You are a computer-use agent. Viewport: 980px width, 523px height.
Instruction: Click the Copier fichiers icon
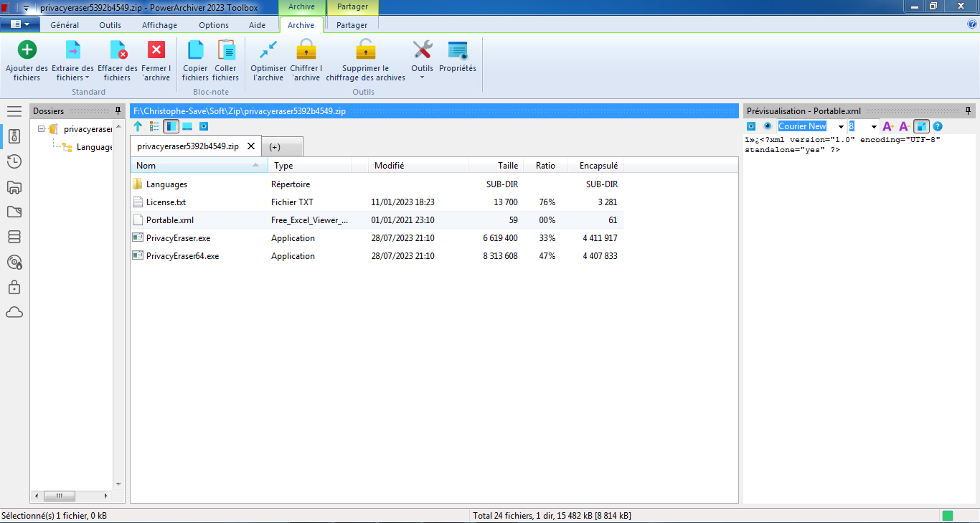pyautogui.click(x=195, y=50)
